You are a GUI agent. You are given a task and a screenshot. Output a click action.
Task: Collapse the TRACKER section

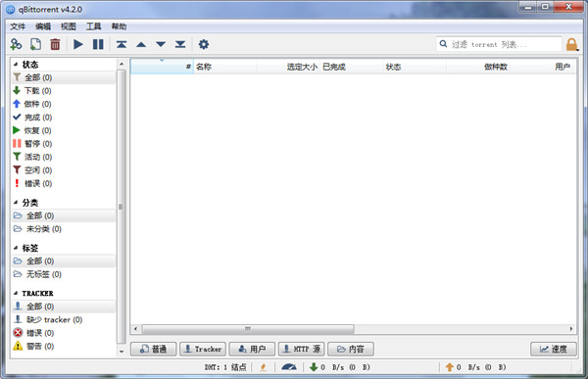click(16, 293)
